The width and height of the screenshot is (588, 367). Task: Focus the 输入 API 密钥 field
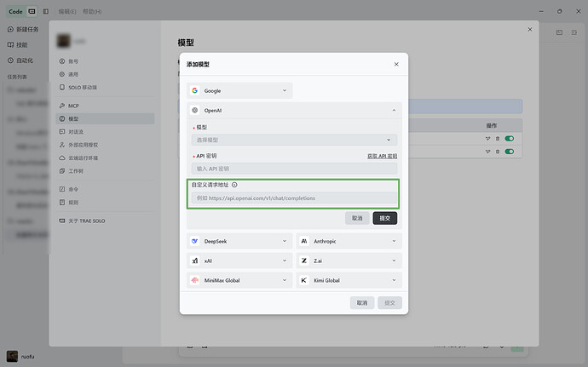coord(294,169)
